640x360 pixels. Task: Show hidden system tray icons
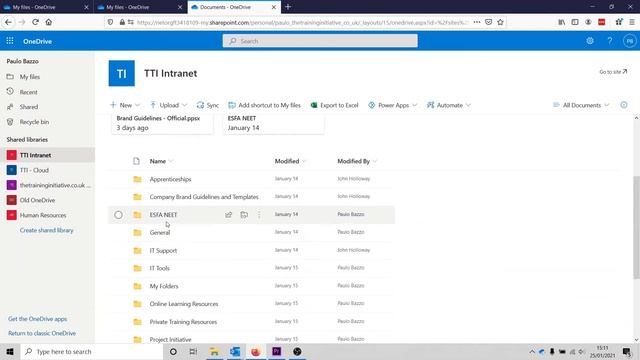coord(532,351)
